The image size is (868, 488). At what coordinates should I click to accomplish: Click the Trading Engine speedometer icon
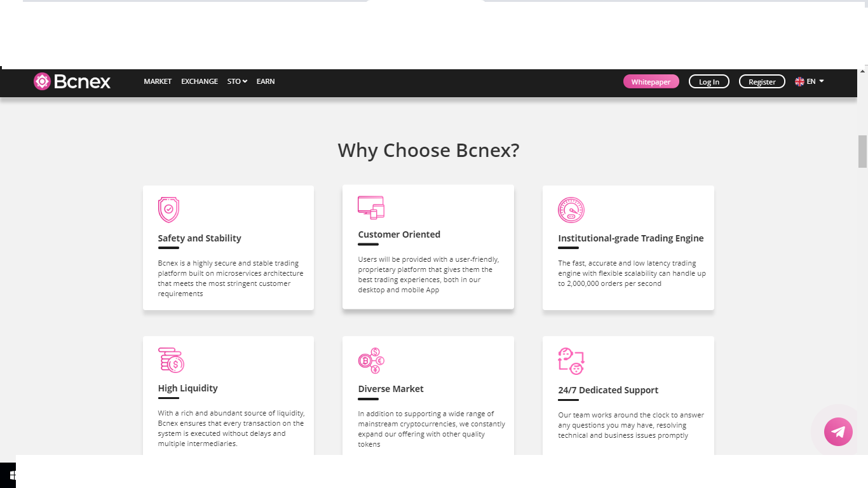[571, 210]
